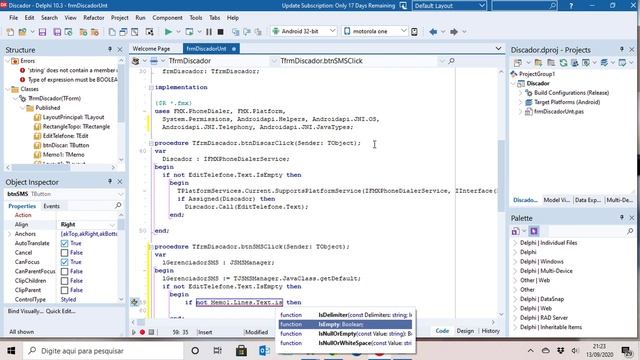Expand Target Platforms (Android) node
The image size is (640, 360).
tap(520, 102)
